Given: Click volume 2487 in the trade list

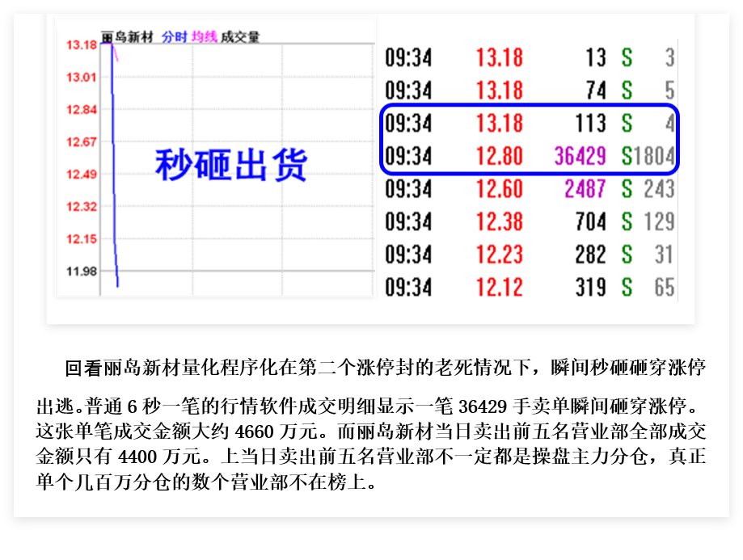Looking at the screenshot, I should (x=585, y=188).
